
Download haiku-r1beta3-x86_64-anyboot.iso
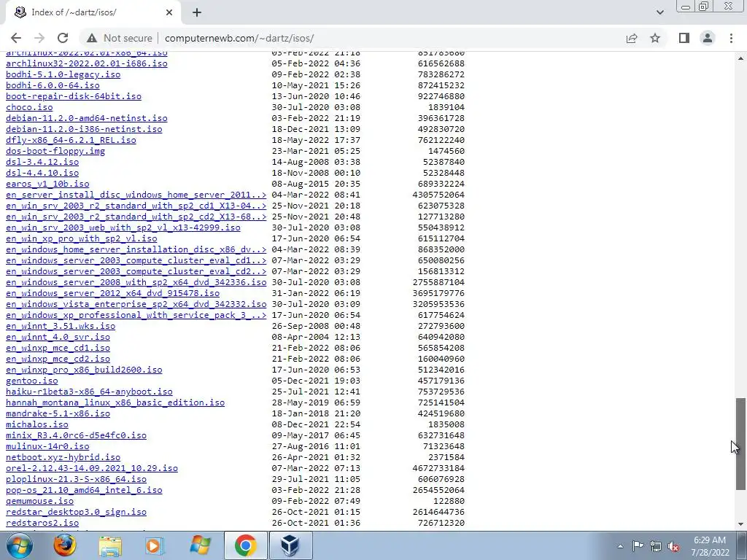89,392
